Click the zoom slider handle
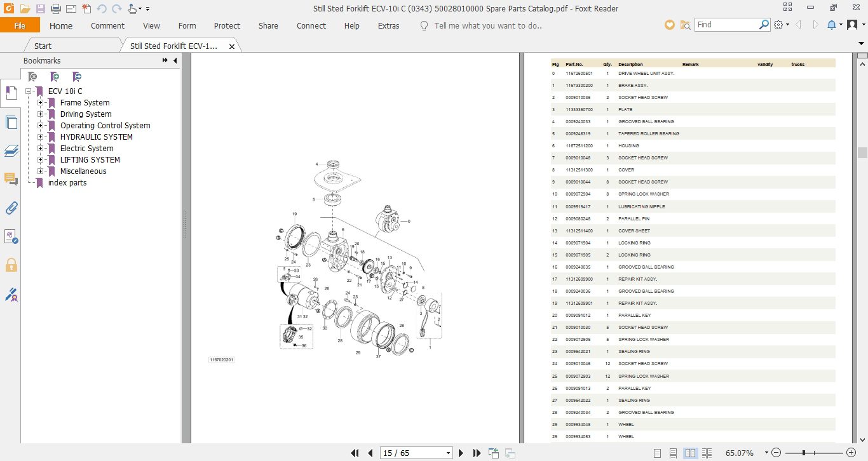 (805, 453)
